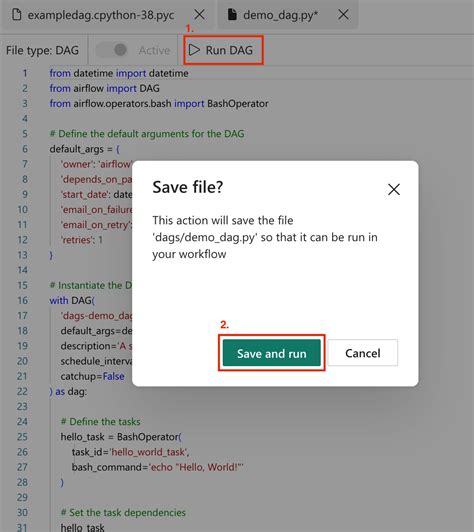Image resolution: width=474 pixels, height=532 pixels.
Task: Click Cancel in Save file dialog
Action: coord(363,353)
